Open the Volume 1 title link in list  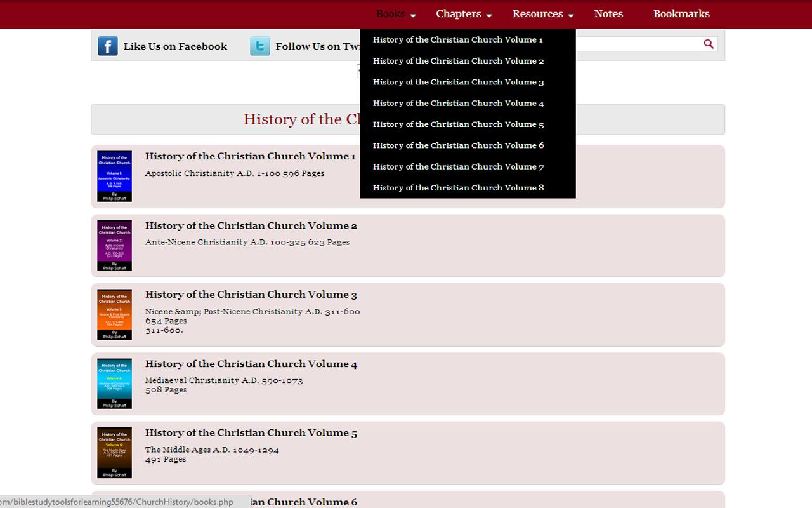tap(250, 156)
